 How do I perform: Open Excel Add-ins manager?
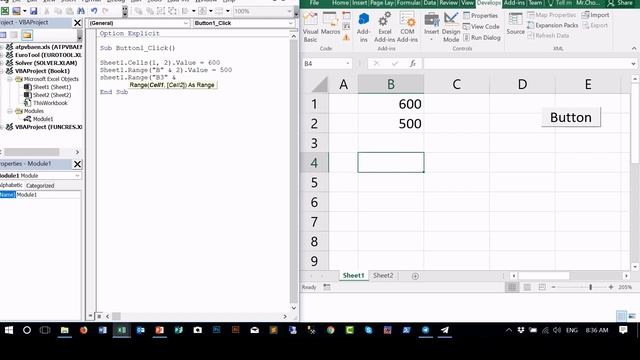[x=384, y=27]
